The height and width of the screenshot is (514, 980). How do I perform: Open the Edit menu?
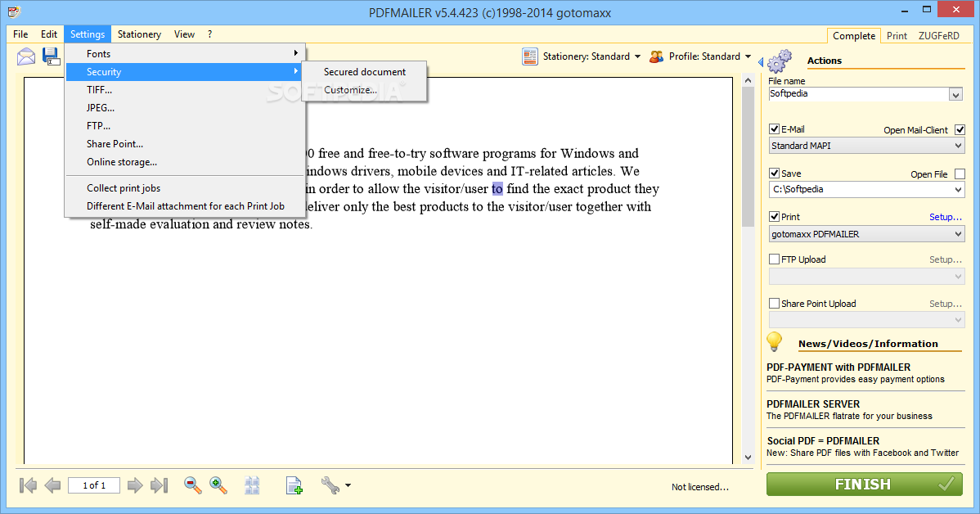pyautogui.click(x=49, y=34)
